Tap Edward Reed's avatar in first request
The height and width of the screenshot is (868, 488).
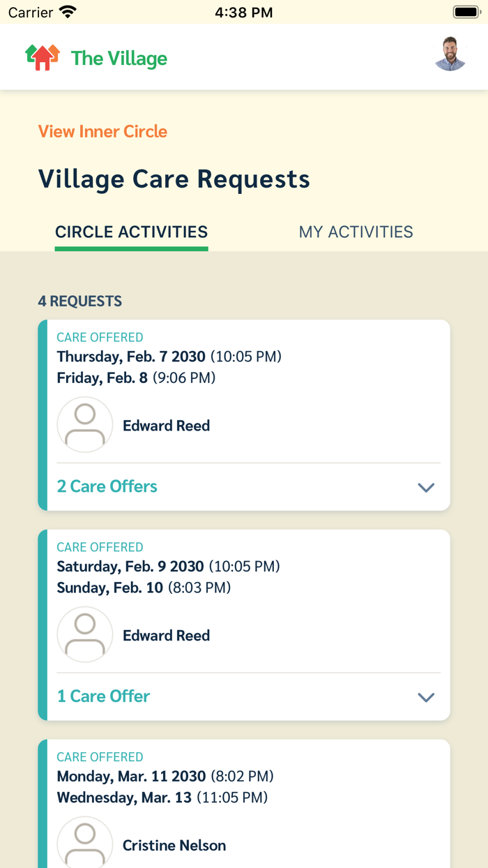pyautogui.click(x=85, y=425)
